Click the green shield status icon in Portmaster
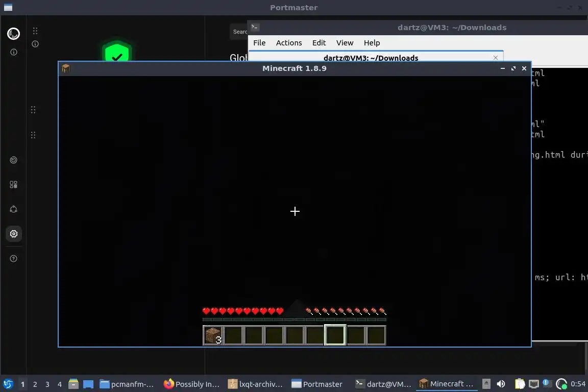This screenshot has height=392, width=588. point(117,52)
